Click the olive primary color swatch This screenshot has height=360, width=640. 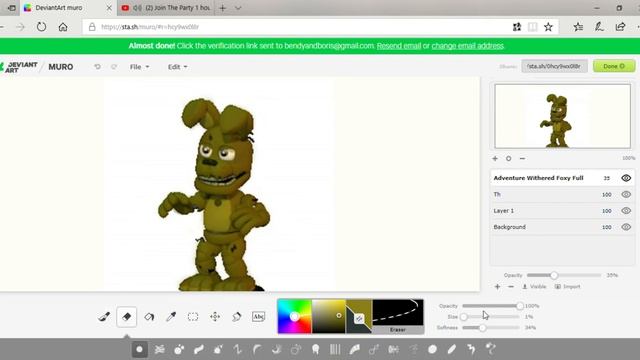click(x=363, y=308)
